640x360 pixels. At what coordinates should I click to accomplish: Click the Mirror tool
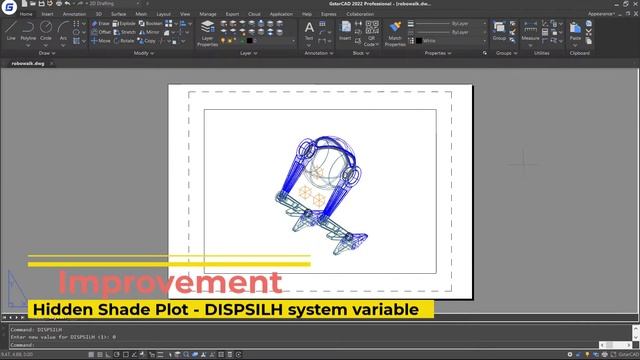click(149, 32)
